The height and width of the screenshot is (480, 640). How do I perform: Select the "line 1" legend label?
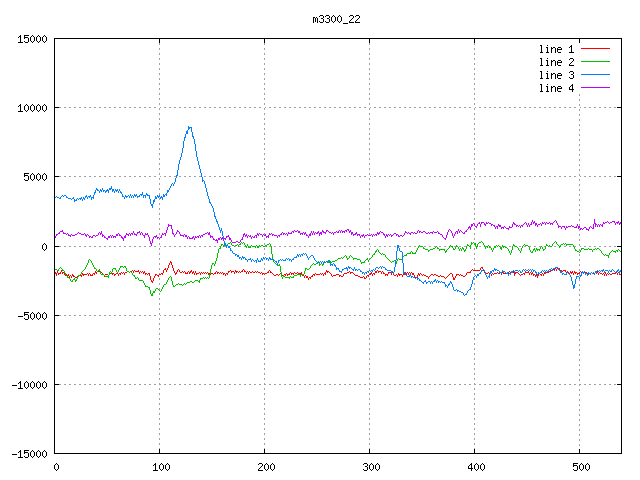557,49
